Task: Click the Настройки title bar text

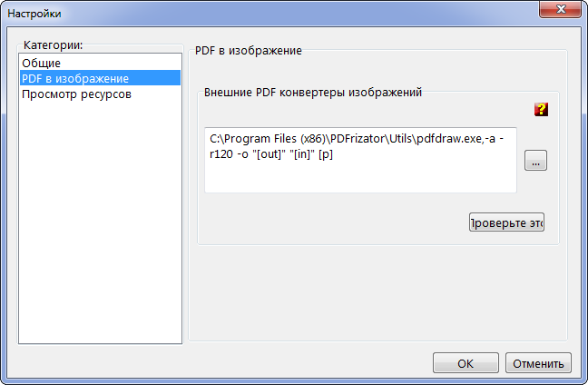Action: pos(35,12)
